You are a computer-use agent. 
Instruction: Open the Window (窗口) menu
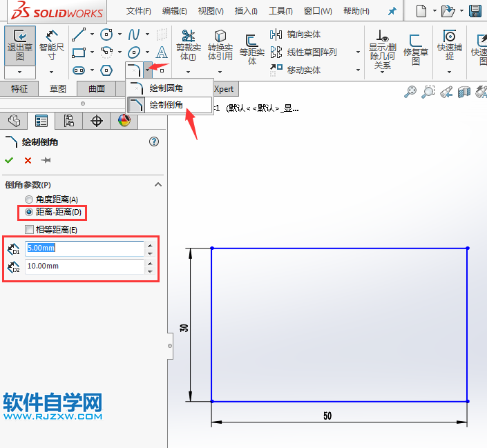tap(318, 11)
